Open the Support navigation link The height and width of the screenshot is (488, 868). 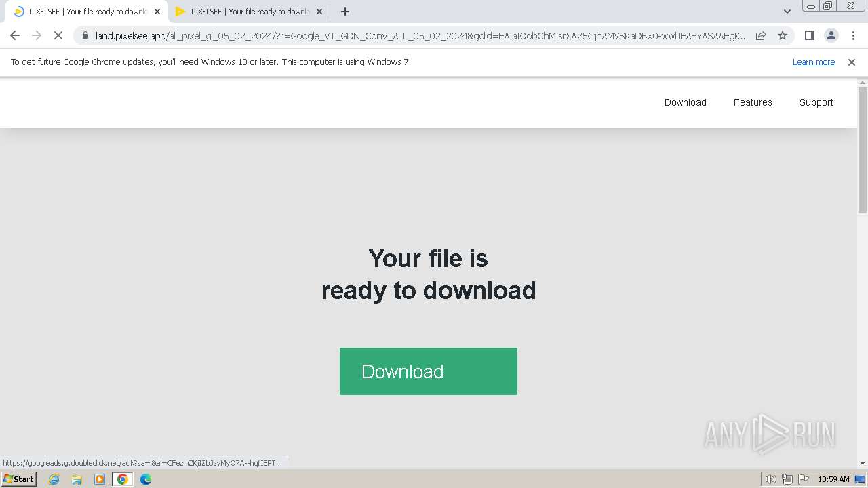pos(816,102)
